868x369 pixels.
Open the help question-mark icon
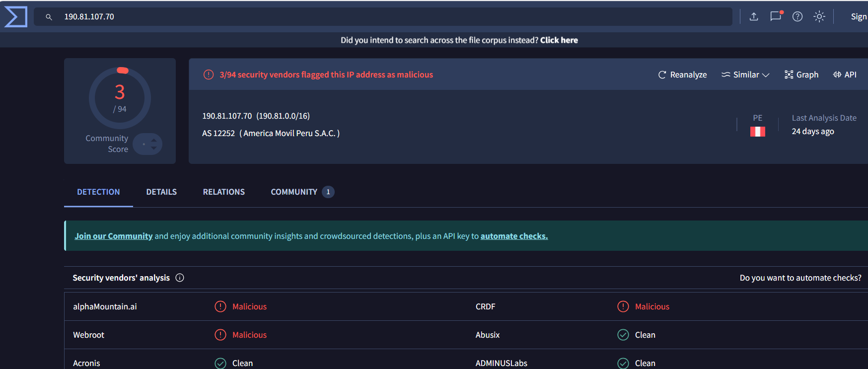tap(797, 16)
